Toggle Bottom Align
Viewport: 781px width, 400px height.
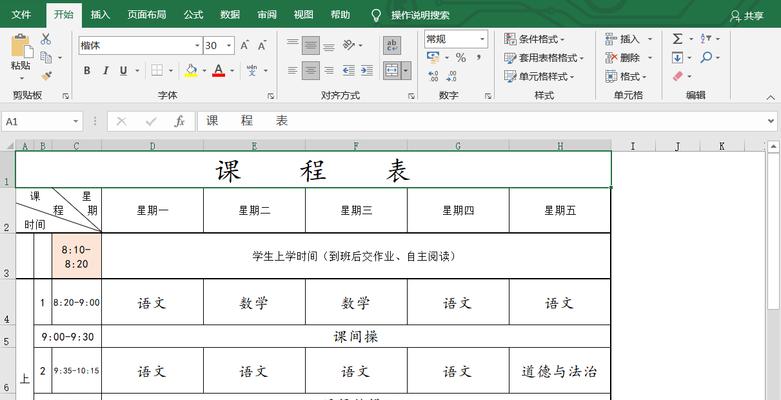coord(329,47)
